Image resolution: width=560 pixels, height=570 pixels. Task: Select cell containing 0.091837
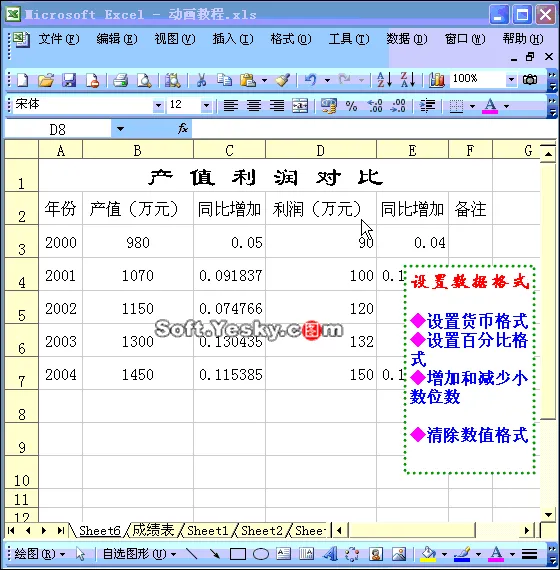click(x=229, y=275)
